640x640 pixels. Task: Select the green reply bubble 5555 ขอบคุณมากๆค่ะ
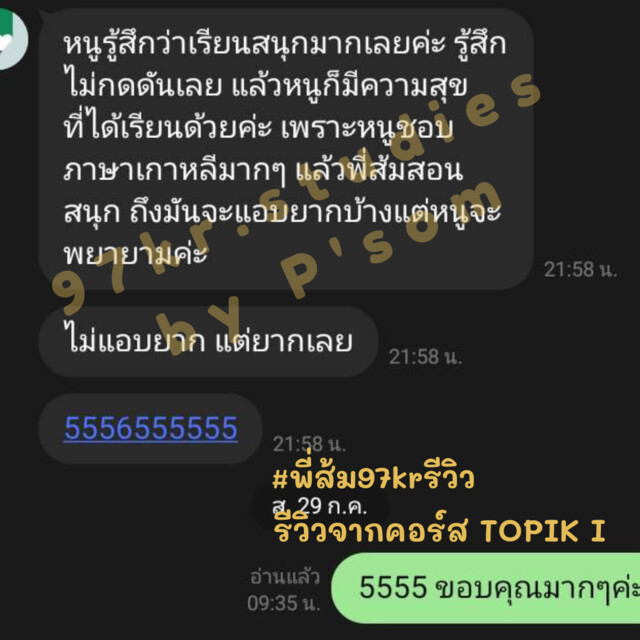click(x=486, y=588)
